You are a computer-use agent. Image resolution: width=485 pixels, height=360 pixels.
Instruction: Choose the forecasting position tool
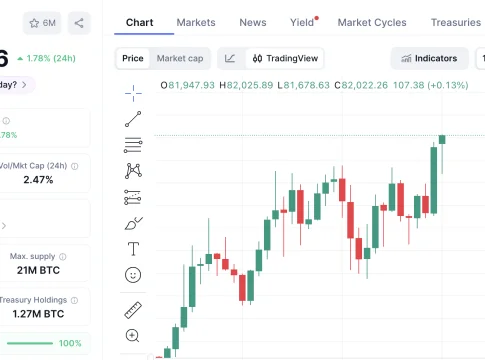pos(133,197)
